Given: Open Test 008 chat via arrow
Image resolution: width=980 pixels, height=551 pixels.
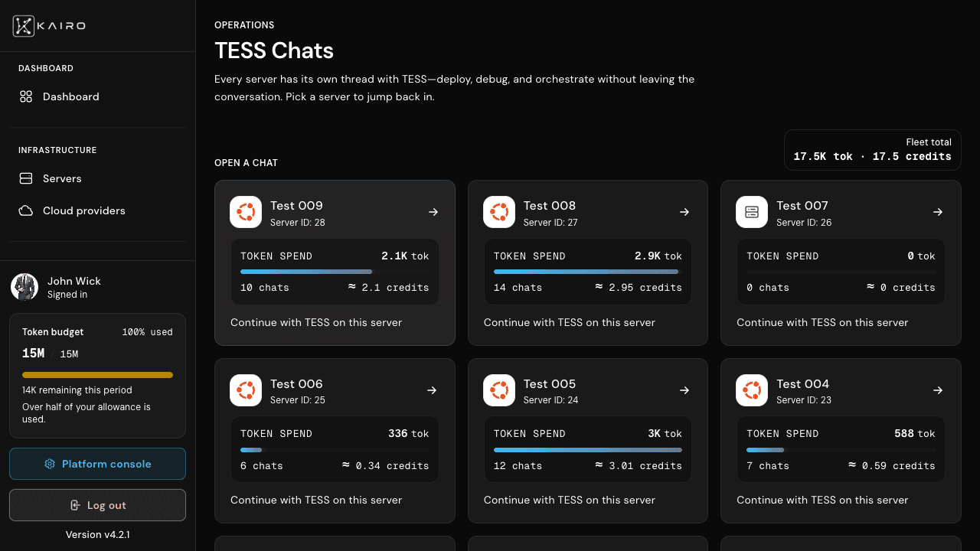Looking at the screenshot, I should pyautogui.click(x=684, y=212).
